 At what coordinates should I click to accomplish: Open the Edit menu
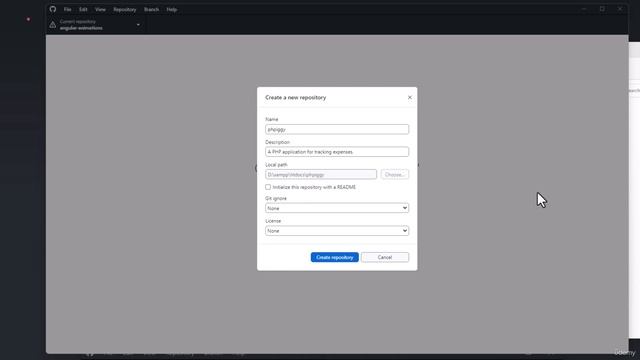[83, 9]
